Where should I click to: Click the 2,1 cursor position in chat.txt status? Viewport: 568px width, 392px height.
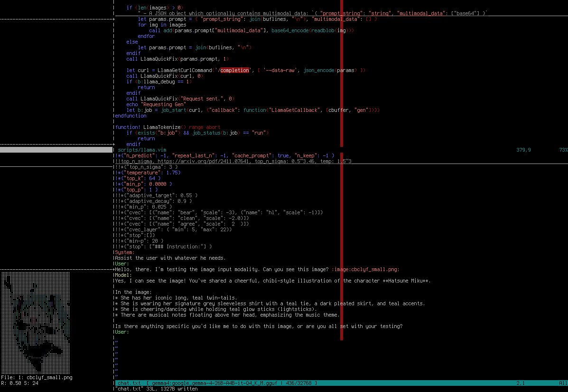521,383
